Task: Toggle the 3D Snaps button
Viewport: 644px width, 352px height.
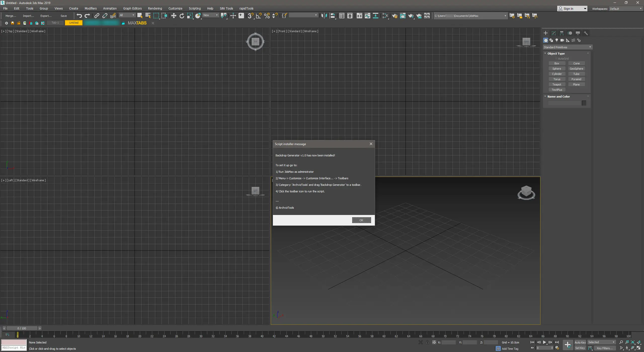Action: [x=250, y=16]
